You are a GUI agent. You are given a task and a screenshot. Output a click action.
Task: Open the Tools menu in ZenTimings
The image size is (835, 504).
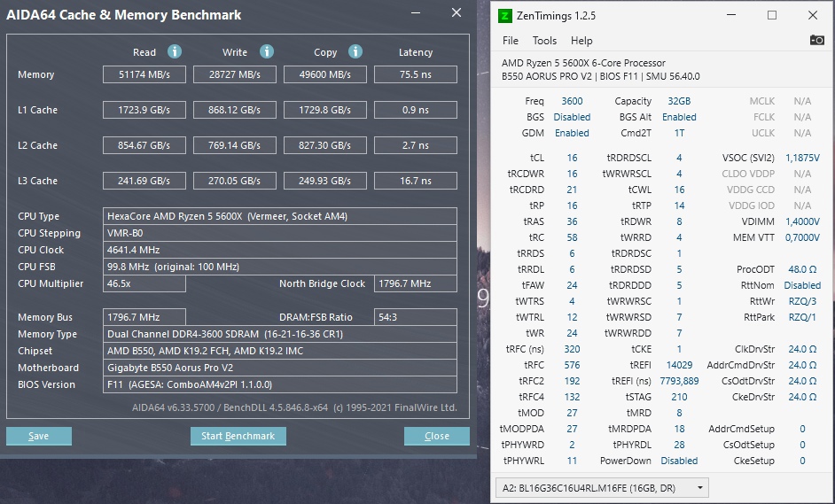pyautogui.click(x=544, y=41)
